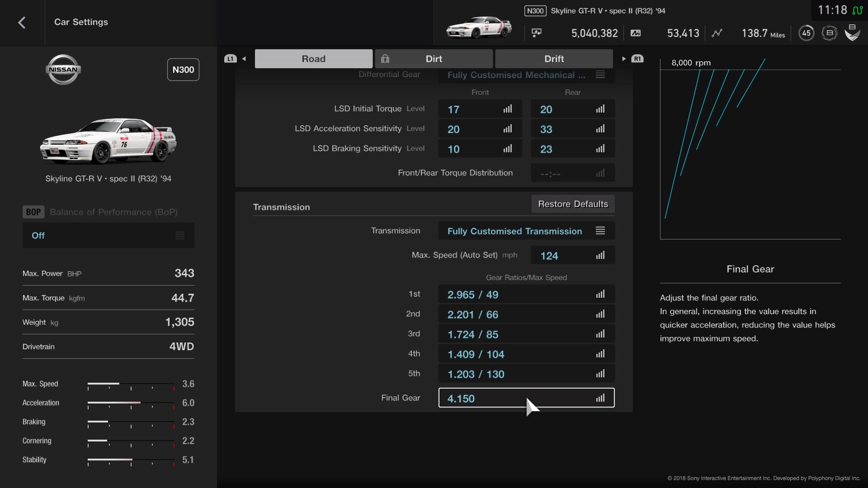Click bars icon on front LSD Acceleration Sensitivity
Viewport: 868px width, 488px height.
point(508,129)
